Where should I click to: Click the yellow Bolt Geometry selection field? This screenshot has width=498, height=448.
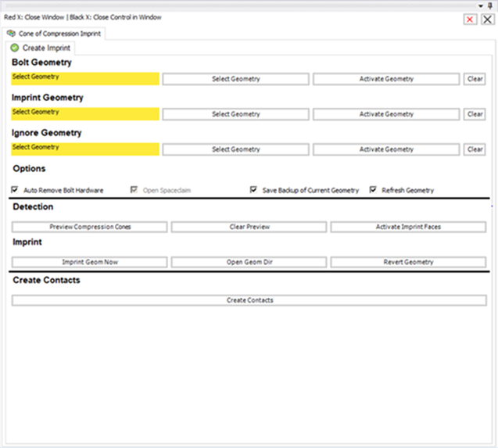(x=85, y=78)
